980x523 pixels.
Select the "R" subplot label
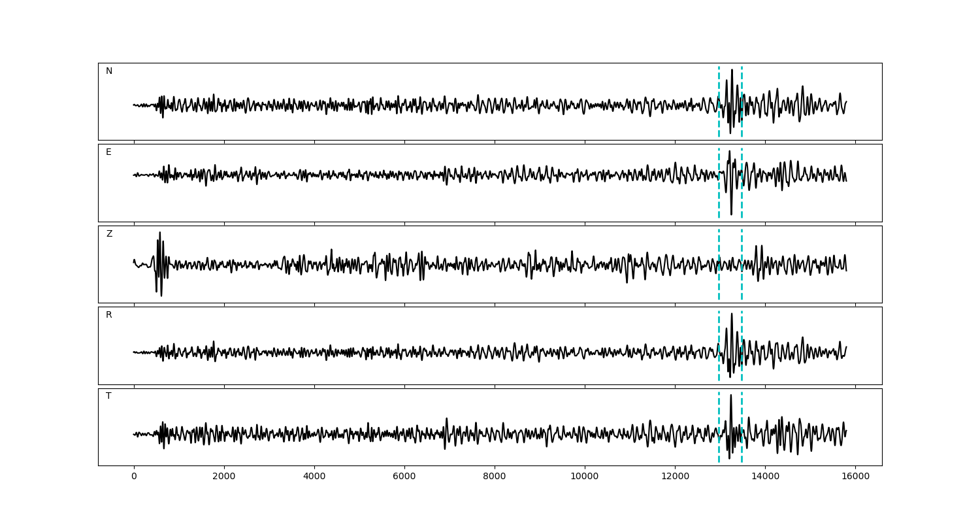108,315
